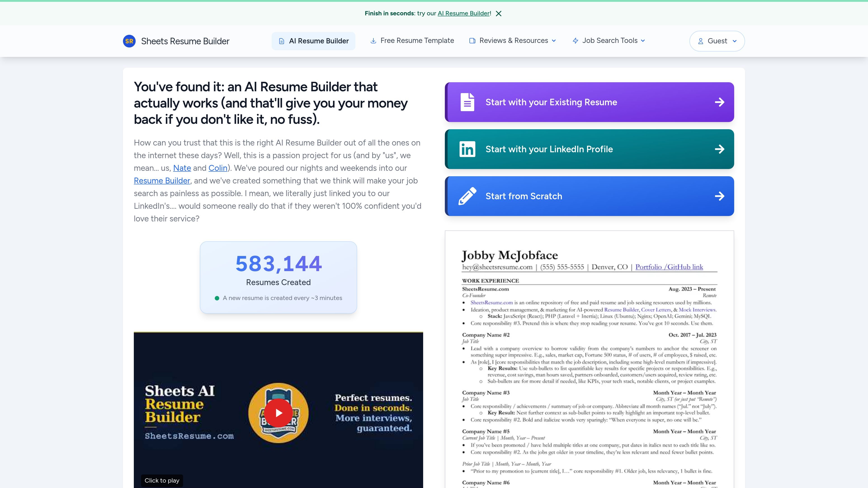Click the 'Resumes Created' label

(278, 283)
